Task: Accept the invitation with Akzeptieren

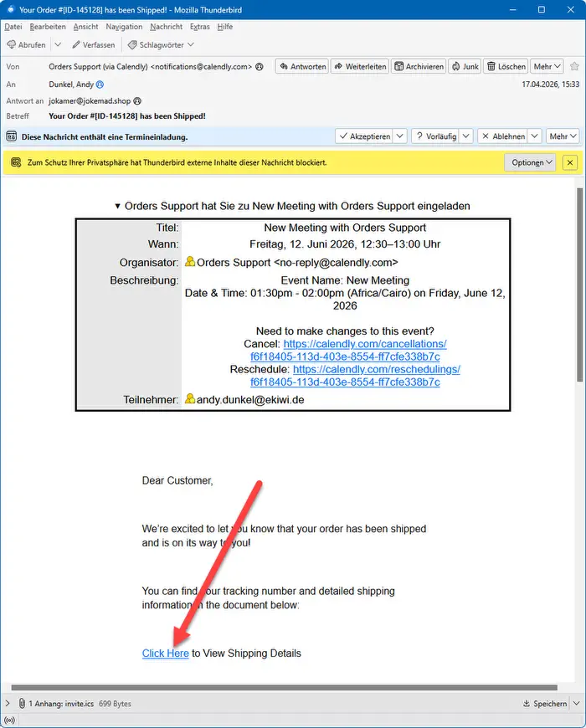Action: pyautogui.click(x=364, y=136)
